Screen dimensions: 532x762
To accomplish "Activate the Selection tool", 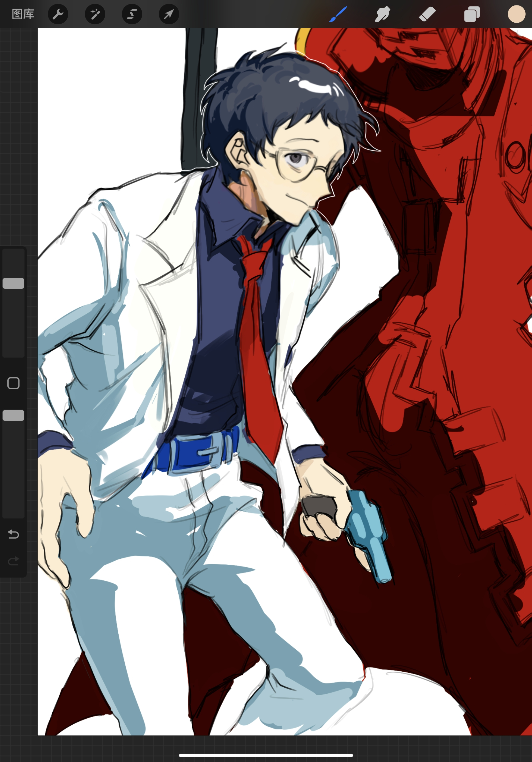I will point(132,14).
